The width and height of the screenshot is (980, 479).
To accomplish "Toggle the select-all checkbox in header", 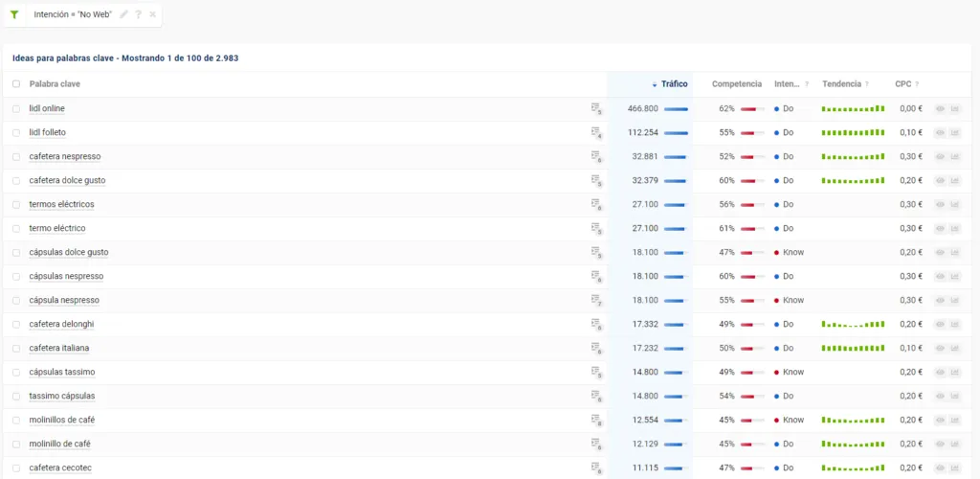I will 16,83.
